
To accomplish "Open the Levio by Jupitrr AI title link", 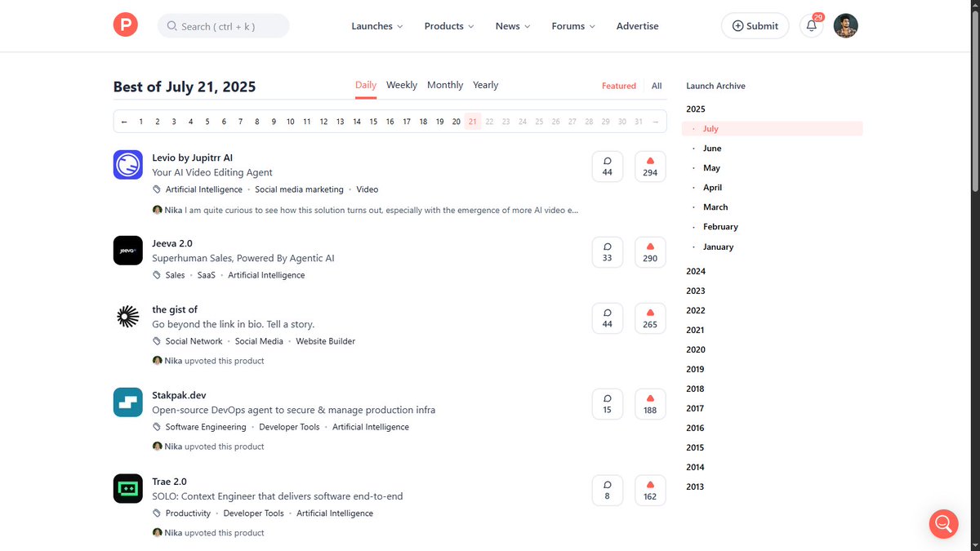I will point(193,158).
